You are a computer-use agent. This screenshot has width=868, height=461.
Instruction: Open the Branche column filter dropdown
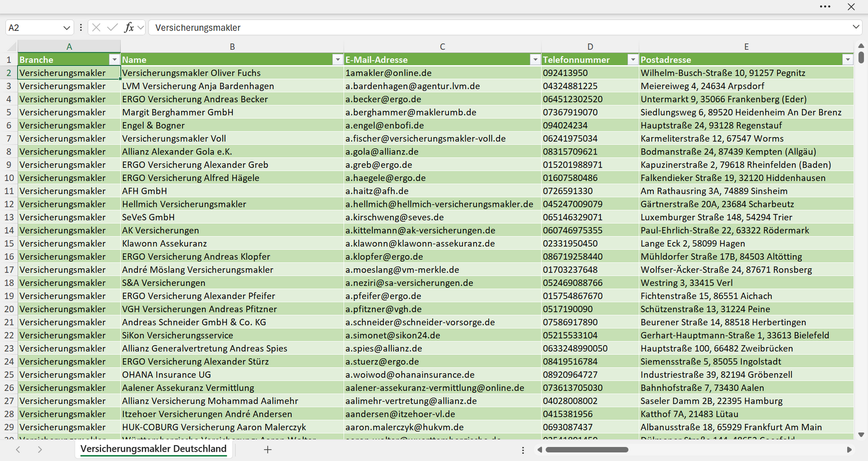114,59
